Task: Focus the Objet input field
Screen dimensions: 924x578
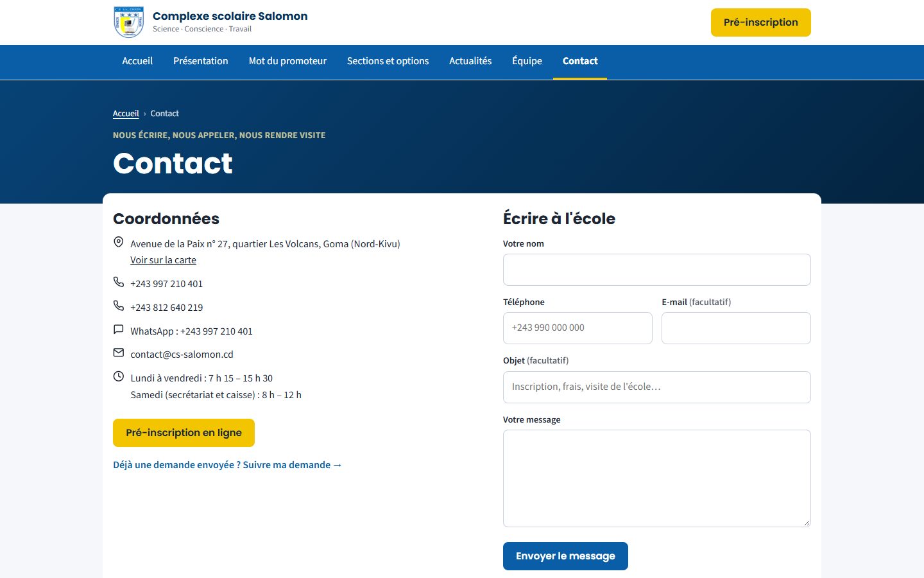Action: pyautogui.click(x=657, y=387)
